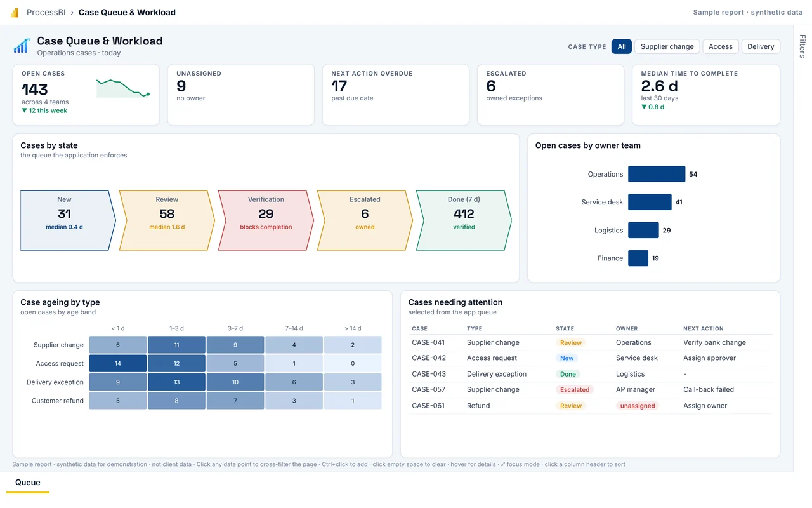This screenshot has height=508, width=812.
Task: Click the Access request over 14 d cell (0)
Action: (353, 363)
